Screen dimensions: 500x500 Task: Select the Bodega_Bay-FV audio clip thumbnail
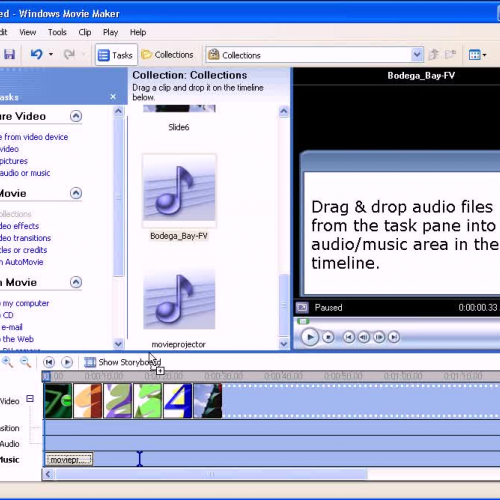(x=179, y=191)
